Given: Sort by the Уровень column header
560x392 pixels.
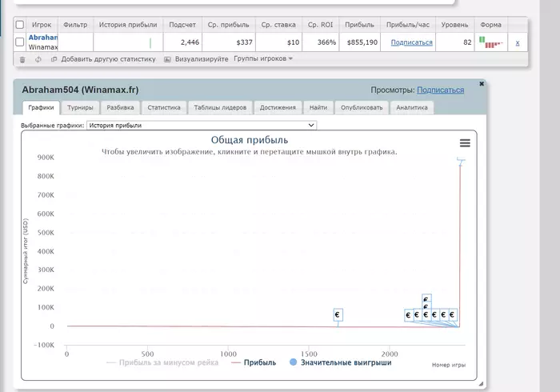Looking at the screenshot, I should pyautogui.click(x=454, y=25).
